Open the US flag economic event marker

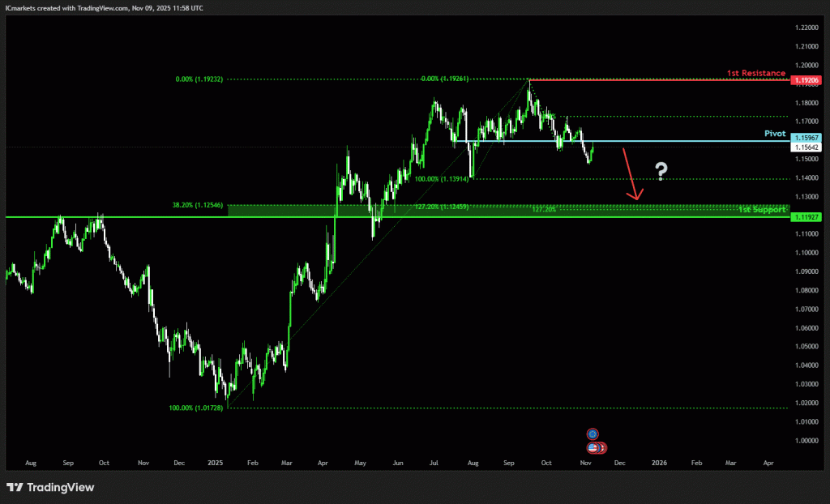point(594,447)
